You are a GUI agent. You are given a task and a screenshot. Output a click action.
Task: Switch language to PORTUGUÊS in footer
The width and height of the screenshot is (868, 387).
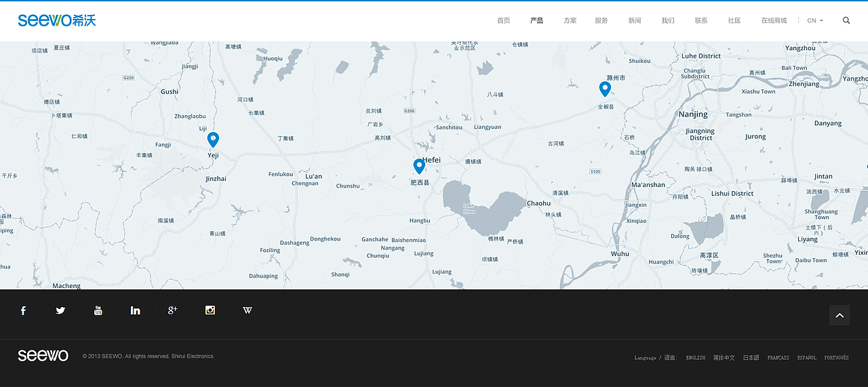point(837,358)
